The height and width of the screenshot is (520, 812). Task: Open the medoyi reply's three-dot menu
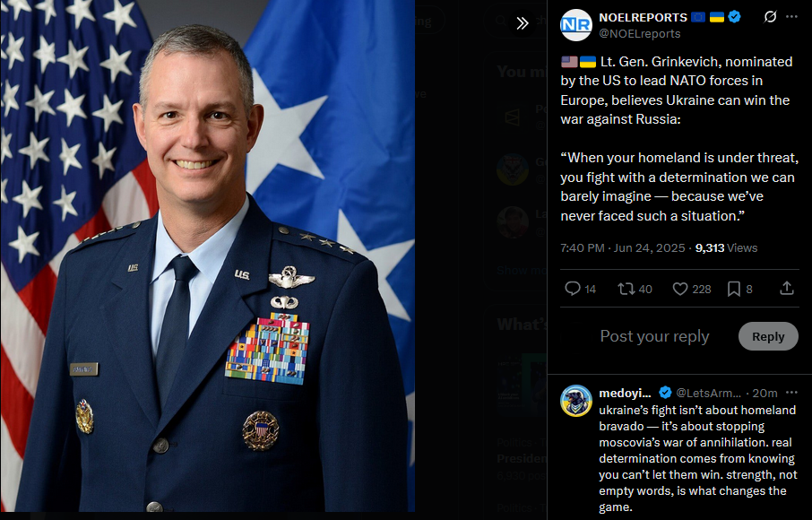(x=791, y=393)
